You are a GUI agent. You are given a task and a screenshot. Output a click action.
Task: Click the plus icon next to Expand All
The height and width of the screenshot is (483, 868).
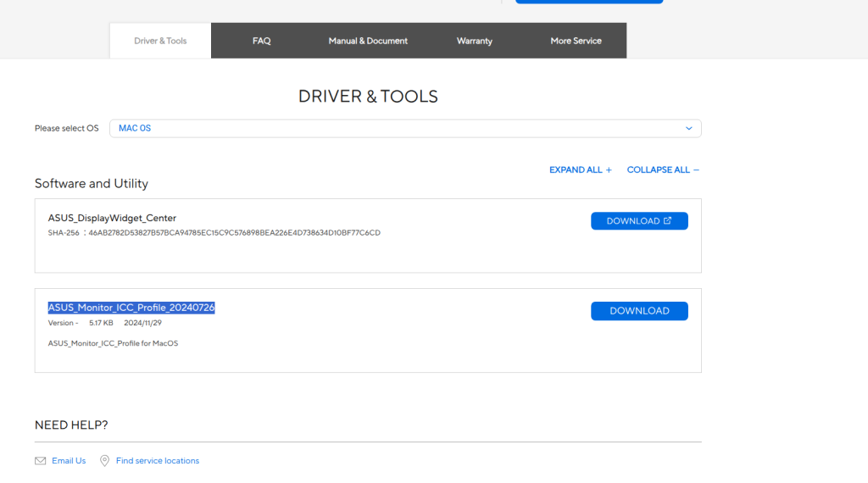[609, 170]
